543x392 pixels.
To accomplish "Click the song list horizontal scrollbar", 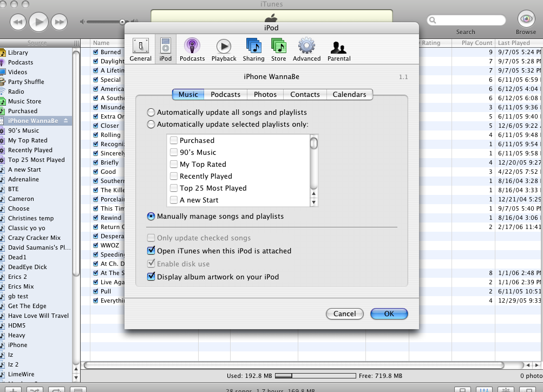I will click(293, 365).
